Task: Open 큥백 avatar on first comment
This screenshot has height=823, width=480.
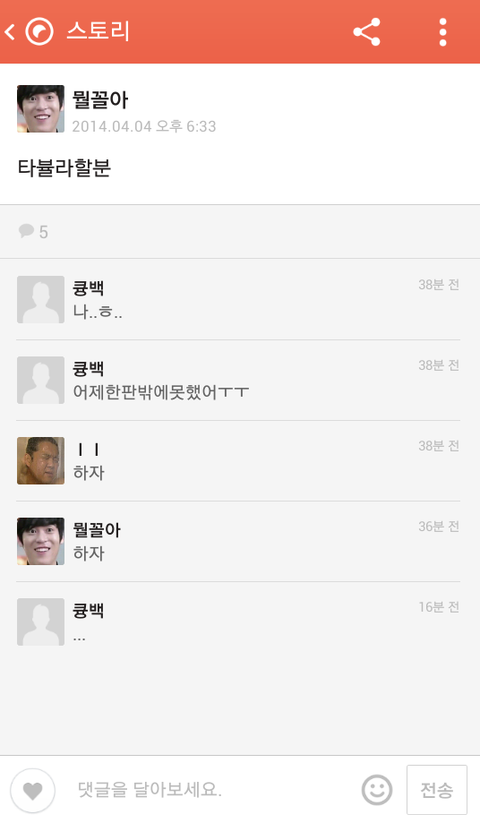Action: click(x=40, y=299)
